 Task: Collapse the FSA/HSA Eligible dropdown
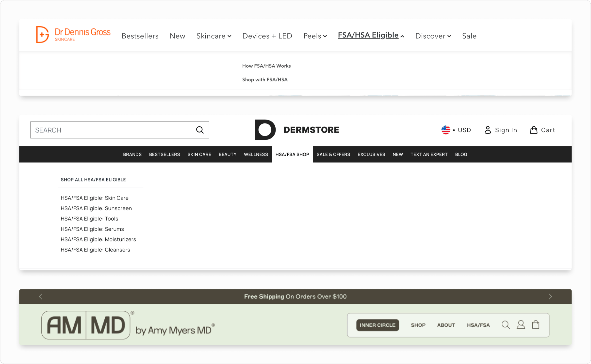point(371,35)
